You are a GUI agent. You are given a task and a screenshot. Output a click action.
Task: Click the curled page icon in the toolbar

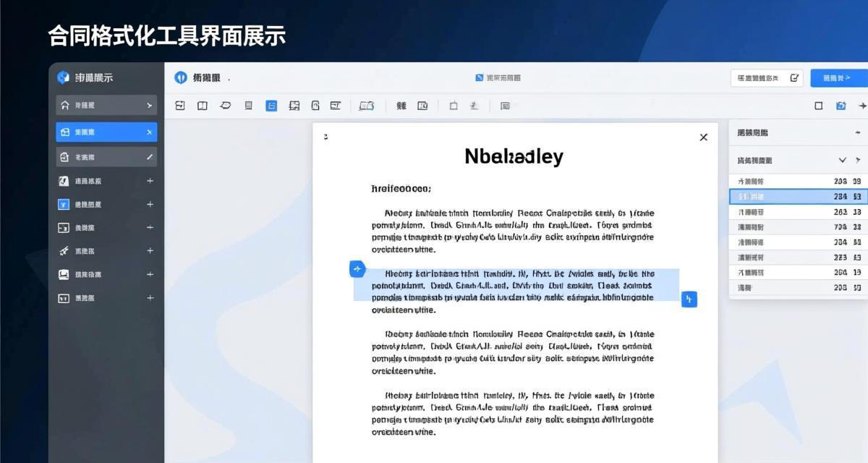pos(315,106)
